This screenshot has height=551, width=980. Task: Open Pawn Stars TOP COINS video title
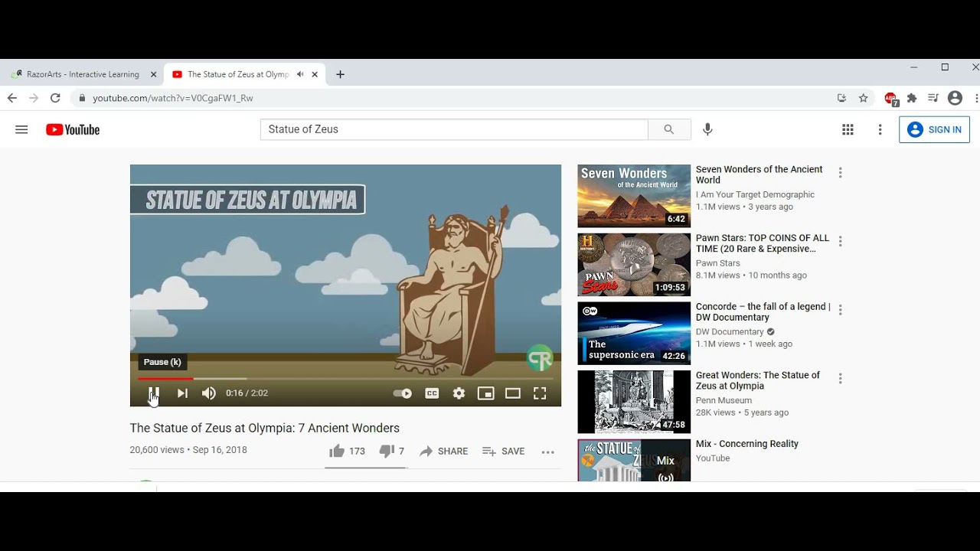[763, 243]
